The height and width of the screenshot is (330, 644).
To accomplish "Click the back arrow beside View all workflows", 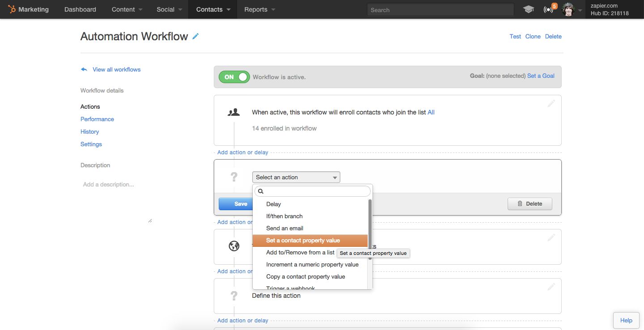I will point(84,69).
